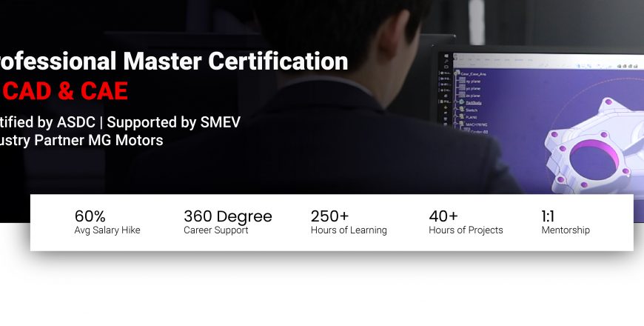This screenshot has width=644, height=326.
Task: Click the 60% Avg Salary Hike stat
Action: click(107, 222)
